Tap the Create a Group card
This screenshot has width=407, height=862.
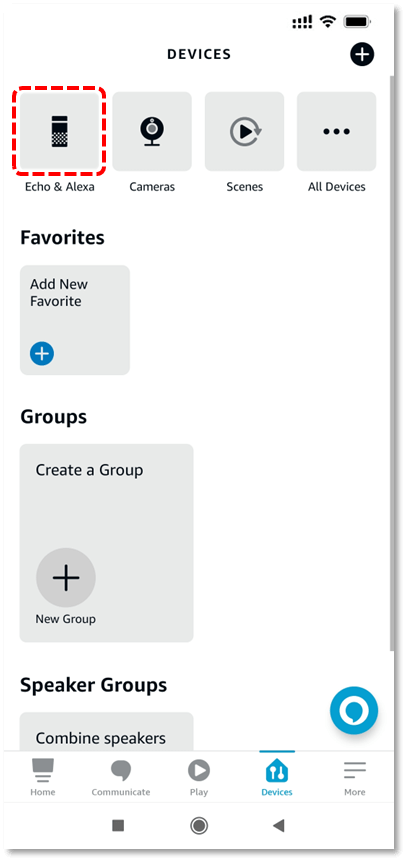click(107, 543)
